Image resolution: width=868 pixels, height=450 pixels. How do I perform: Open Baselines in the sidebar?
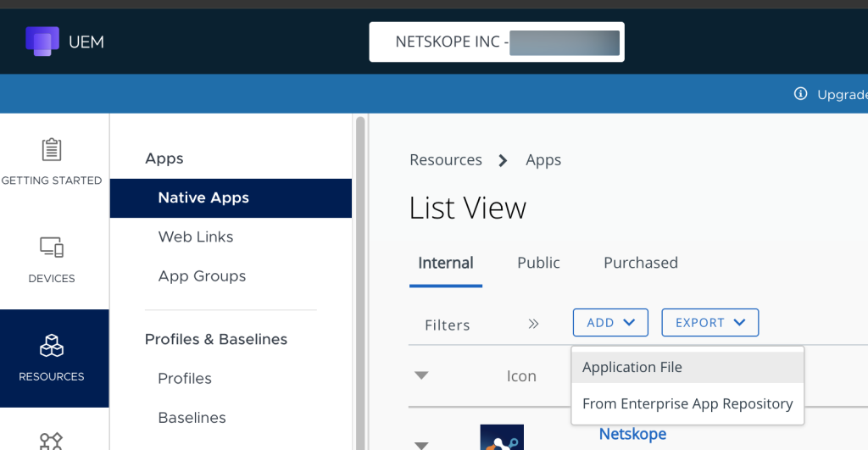point(192,418)
